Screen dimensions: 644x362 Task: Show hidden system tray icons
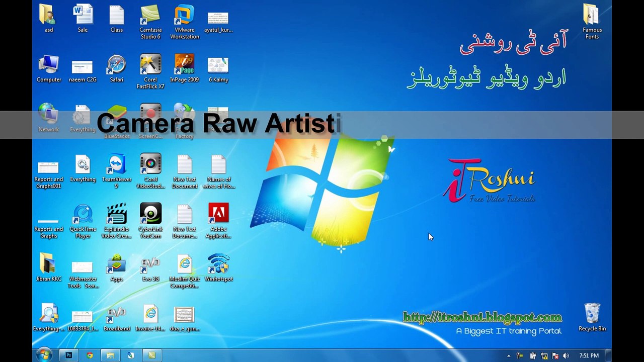pos(509,355)
